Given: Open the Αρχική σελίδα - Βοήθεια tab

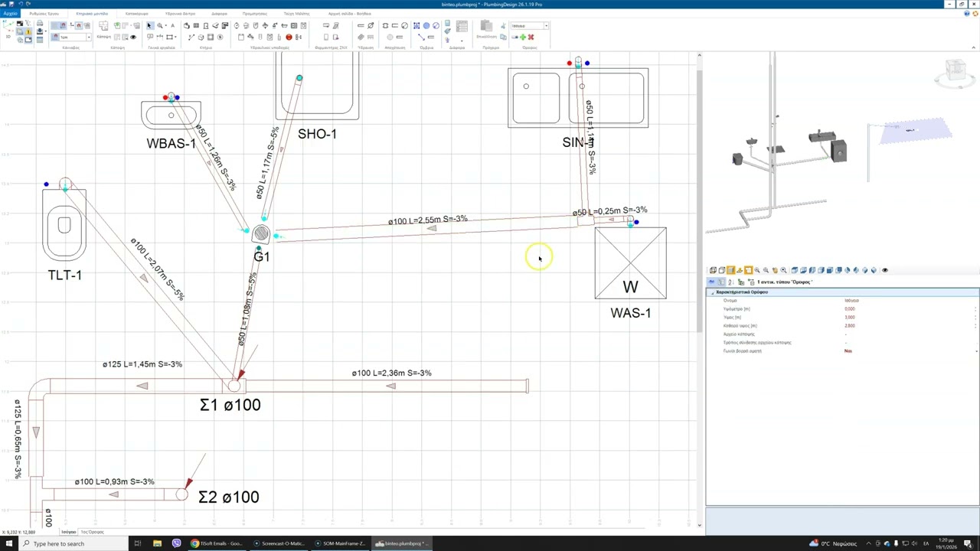Looking at the screenshot, I should (x=350, y=14).
